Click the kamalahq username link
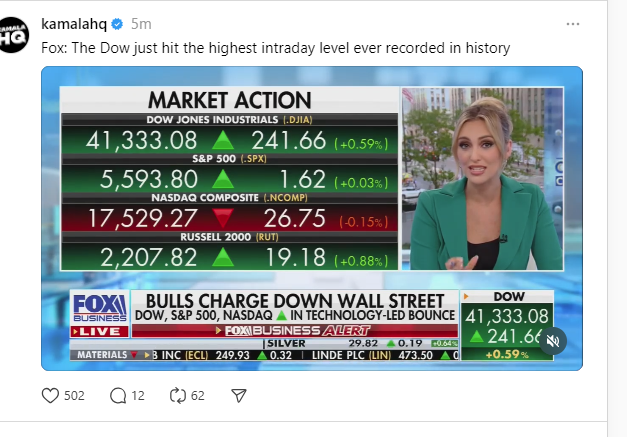The width and height of the screenshot is (627, 437). (73, 23)
